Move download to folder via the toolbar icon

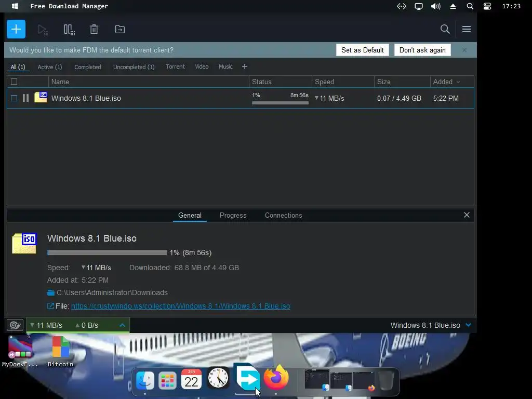pyautogui.click(x=120, y=29)
